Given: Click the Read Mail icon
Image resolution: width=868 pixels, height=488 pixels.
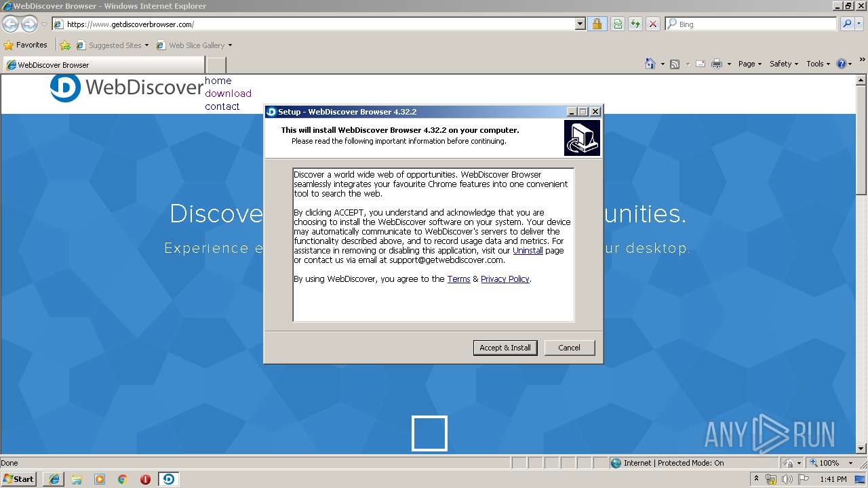Looking at the screenshot, I should click(700, 64).
